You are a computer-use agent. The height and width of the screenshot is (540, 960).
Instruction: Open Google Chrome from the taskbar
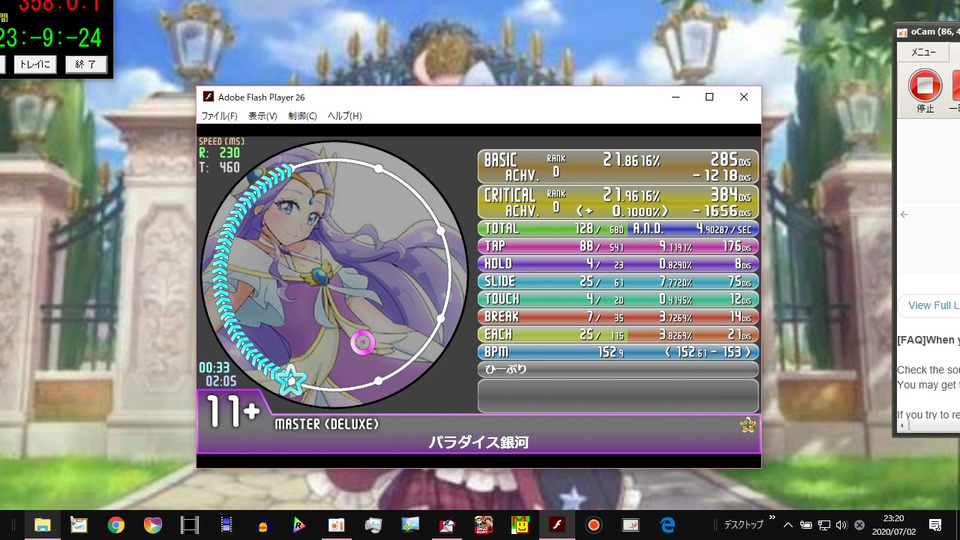pyautogui.click(x=116, y=525)
